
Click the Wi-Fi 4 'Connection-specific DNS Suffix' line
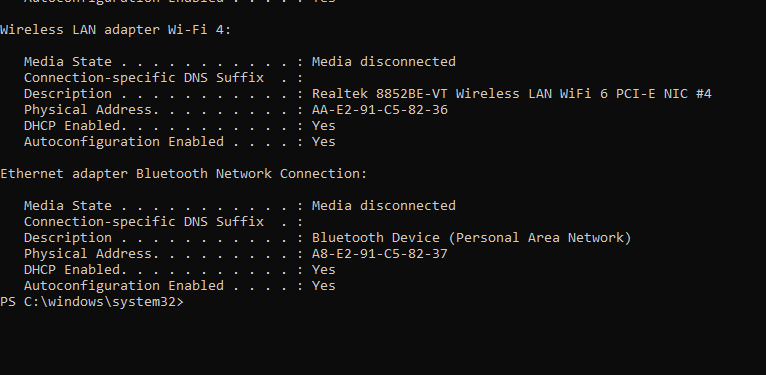[164, 78]
